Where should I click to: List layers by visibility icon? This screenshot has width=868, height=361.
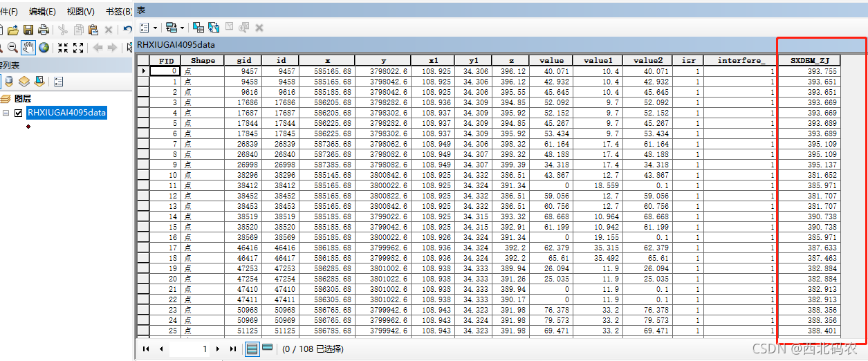point(24,82)
